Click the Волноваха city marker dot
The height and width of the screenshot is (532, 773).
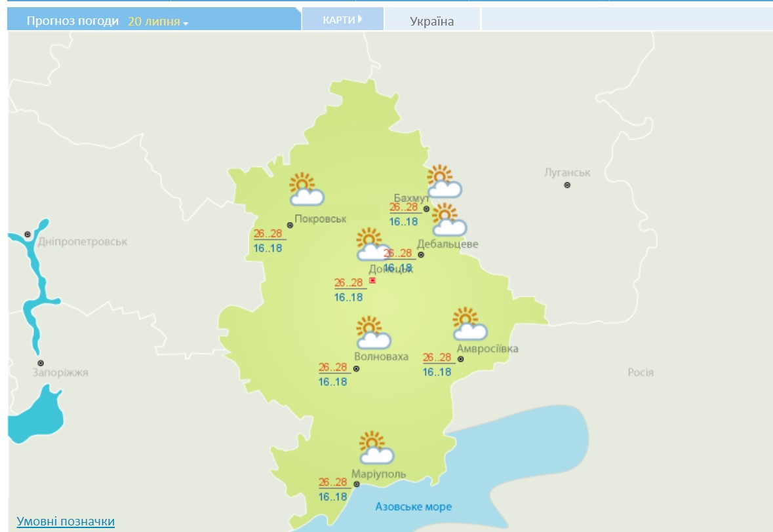[x=357, y=368]
